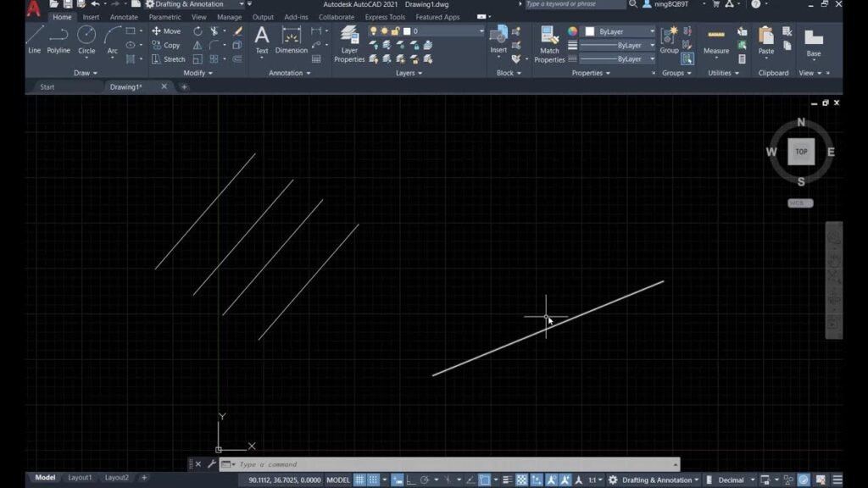This screenshot has height=488, width=868.
Task: Select the Hatch tool icon
Action: coord(131,58)
